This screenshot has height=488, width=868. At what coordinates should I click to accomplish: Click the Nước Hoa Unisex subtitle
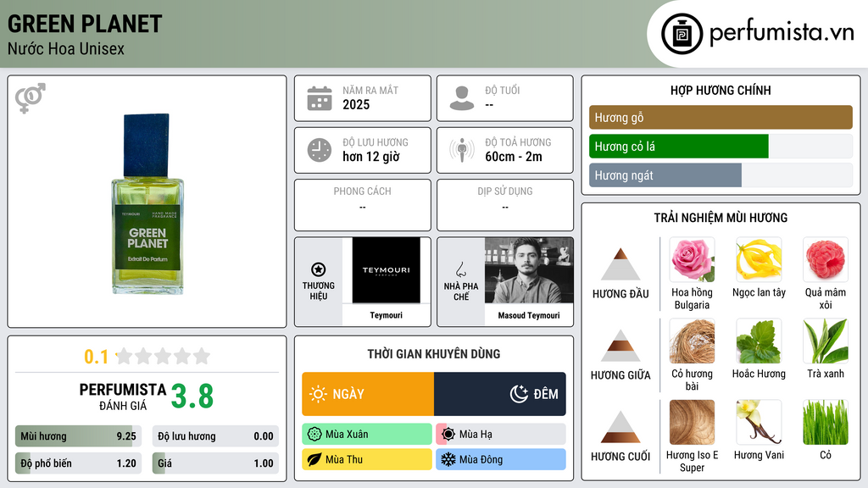66,49
